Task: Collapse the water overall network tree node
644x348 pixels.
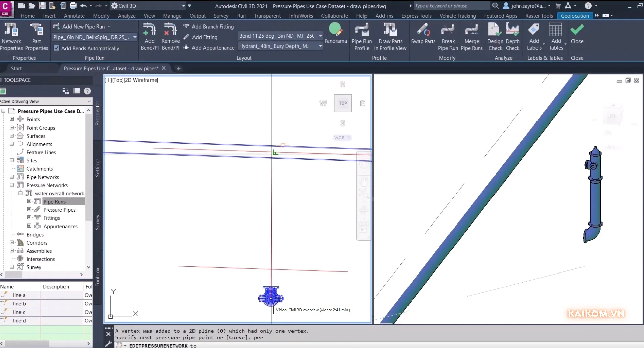Action: click(20, 193)
